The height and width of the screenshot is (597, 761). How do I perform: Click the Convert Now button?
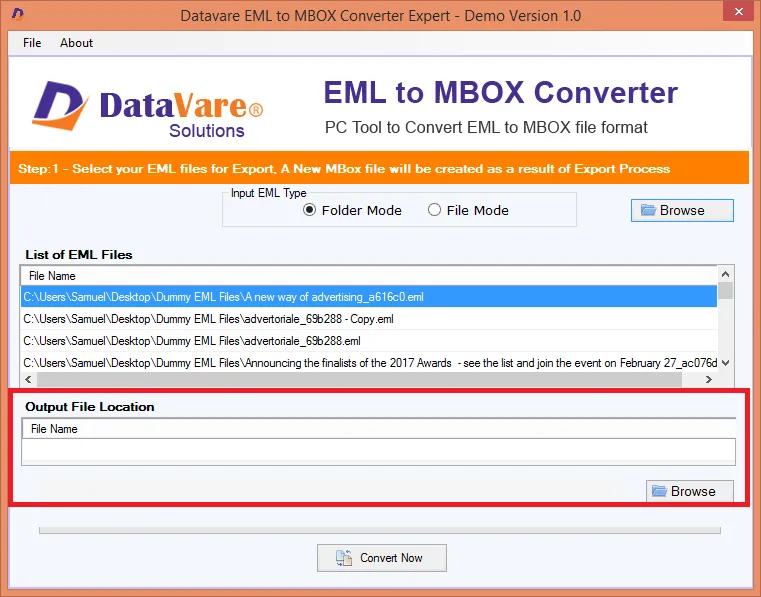(x=381, y=558)
